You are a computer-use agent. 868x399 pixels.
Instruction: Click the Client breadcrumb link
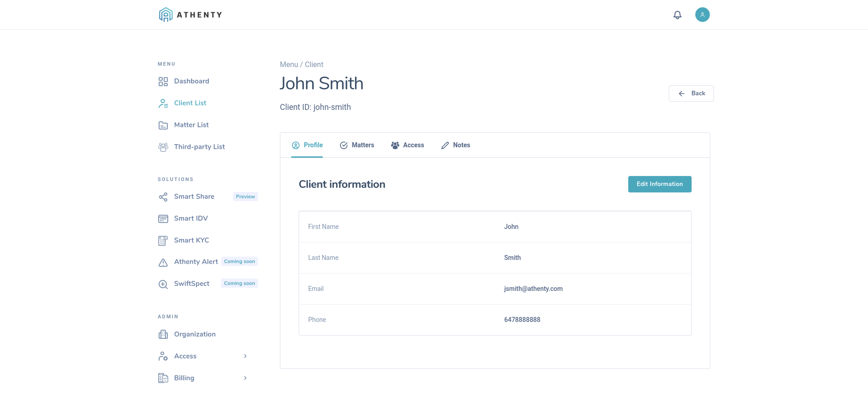point(314,65)
